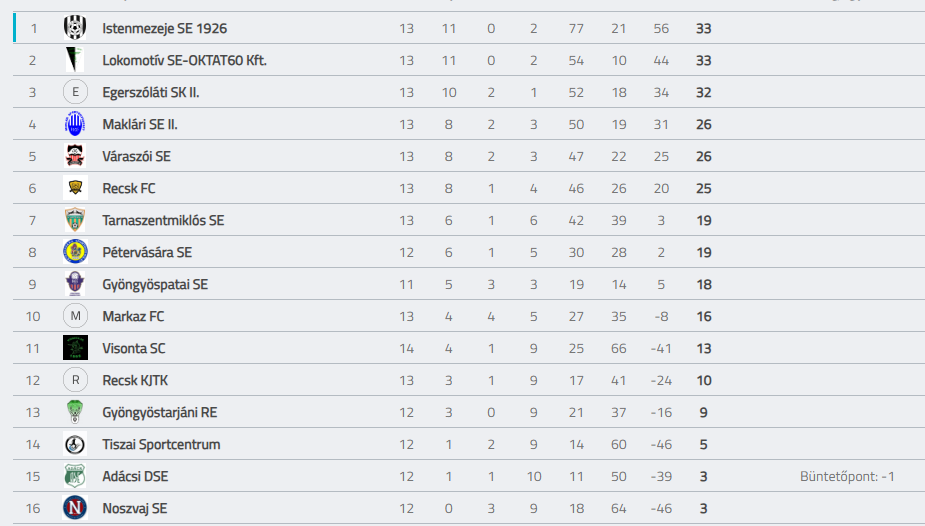Click the Egerszóláti SK II. placeholder badge
The width and height of the screenshot is (925, 526).
tap(75, 92)
